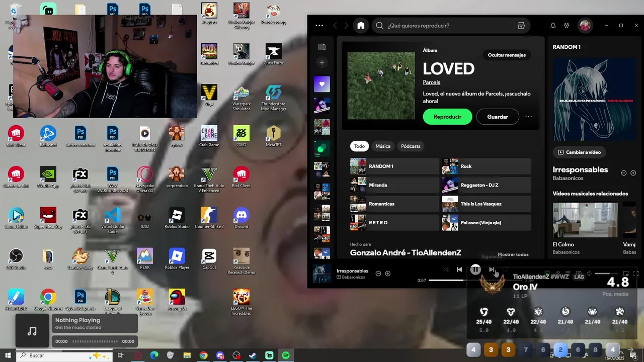Screen dimensions: 644x362
Task: Open Steam from the Windows taskbar
Action: tap(253, 355)
